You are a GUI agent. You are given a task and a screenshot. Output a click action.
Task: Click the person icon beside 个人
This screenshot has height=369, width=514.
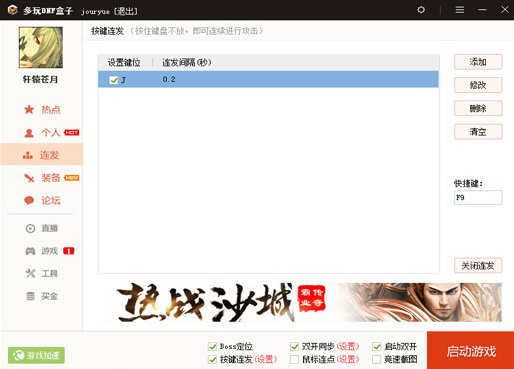tap(29, 133)
